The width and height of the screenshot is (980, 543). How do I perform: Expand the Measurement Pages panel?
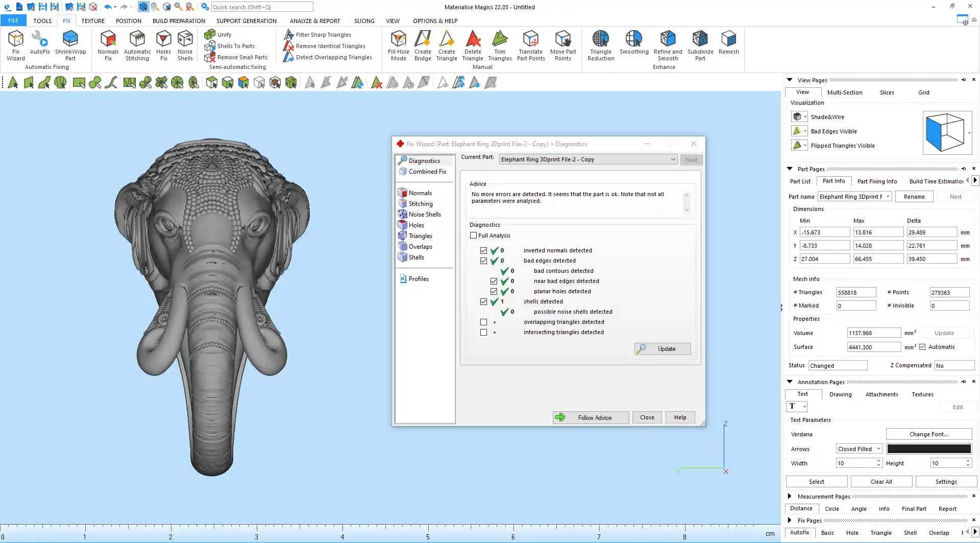click(790, 496)
